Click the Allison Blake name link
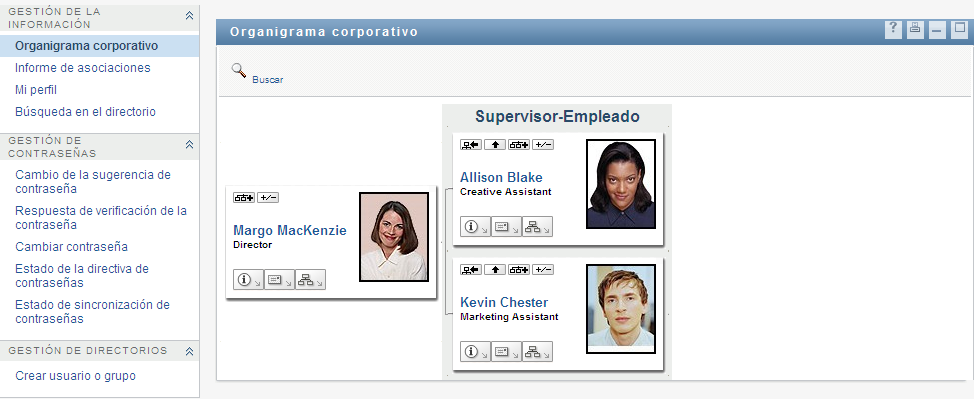 501,177
